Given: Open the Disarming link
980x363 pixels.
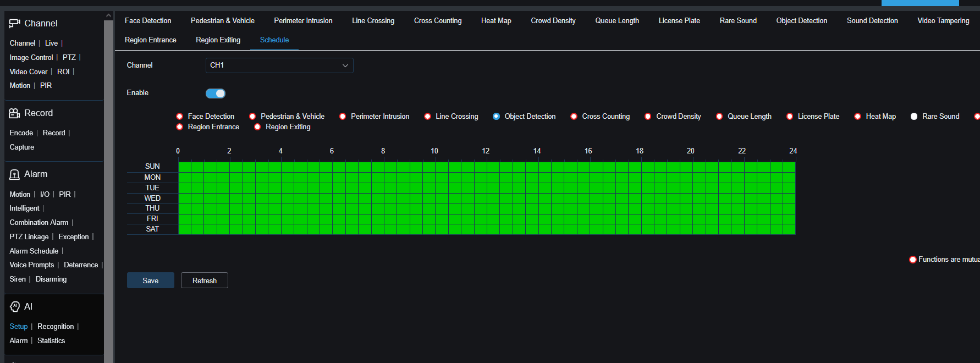Looking at the screenshot, I should pos(51,279).
